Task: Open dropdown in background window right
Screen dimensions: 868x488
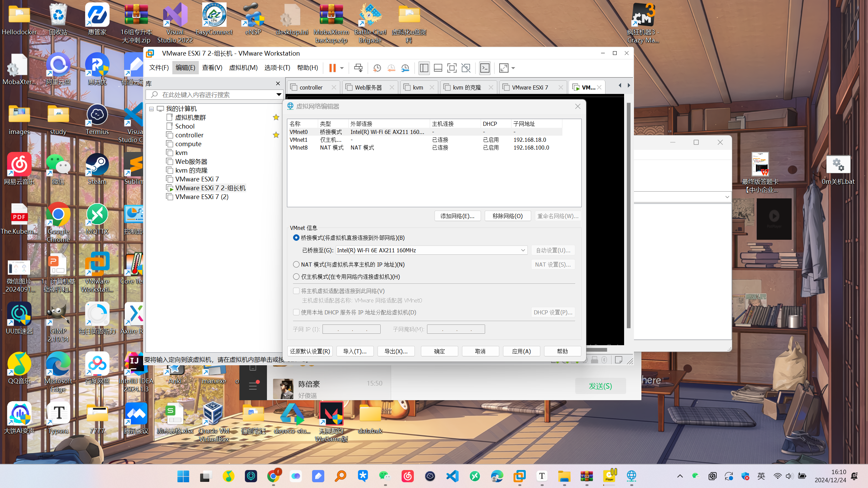Action: click(727, 197)
